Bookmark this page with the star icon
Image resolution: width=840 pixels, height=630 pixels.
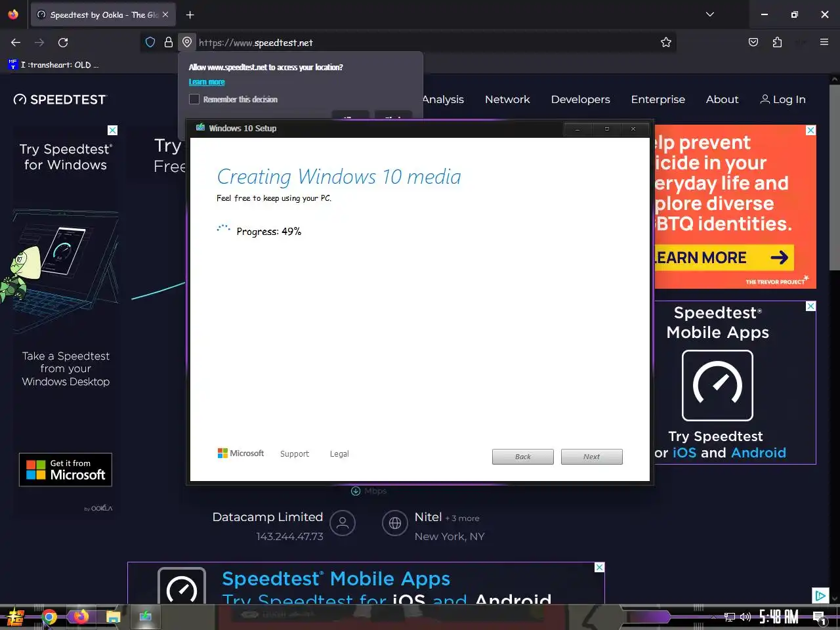pyautogui.click(x=666, y=43)
